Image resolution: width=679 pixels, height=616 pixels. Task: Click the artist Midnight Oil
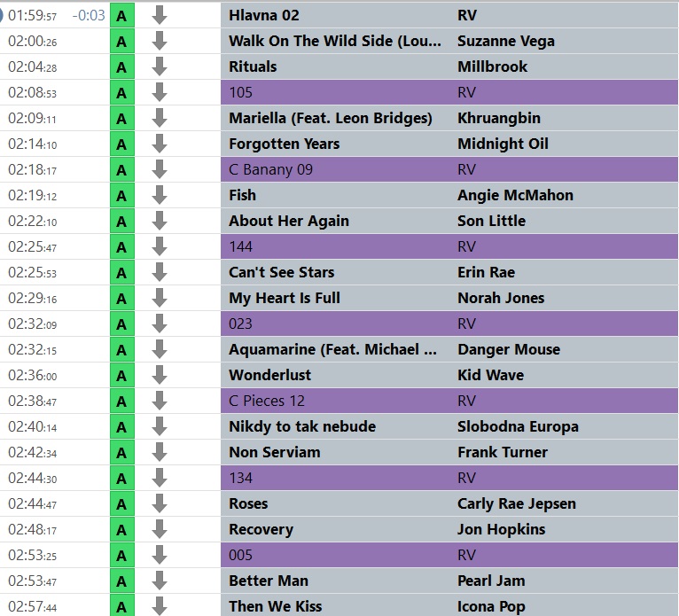(503, 144)
